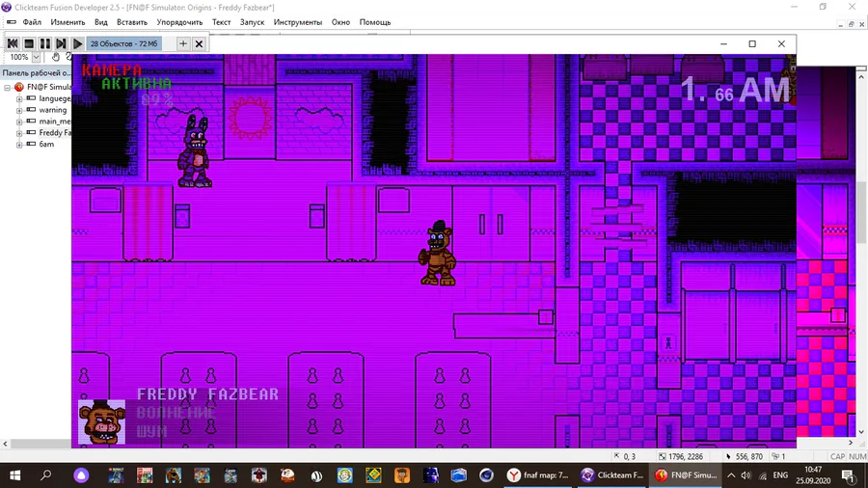
Task: Click the 100% zoom value field
Action: [x=19, y=57]
